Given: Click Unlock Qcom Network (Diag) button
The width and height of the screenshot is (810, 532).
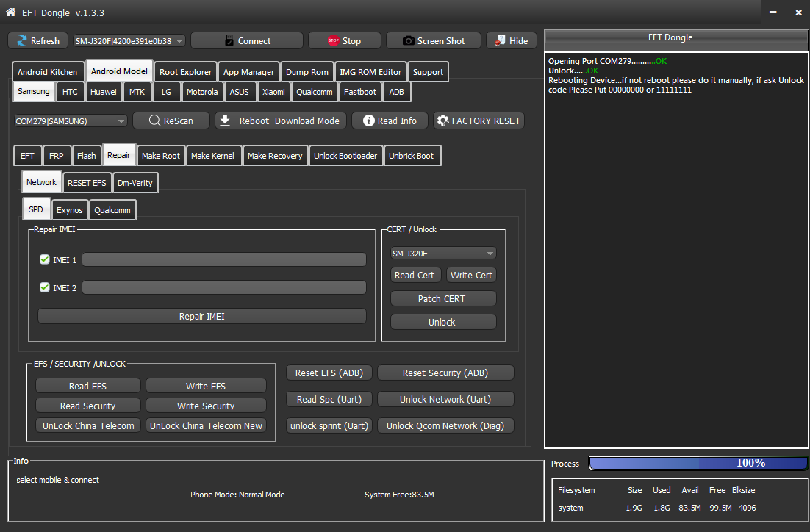Looking at the screenshot, I should (x=445, y=425).
